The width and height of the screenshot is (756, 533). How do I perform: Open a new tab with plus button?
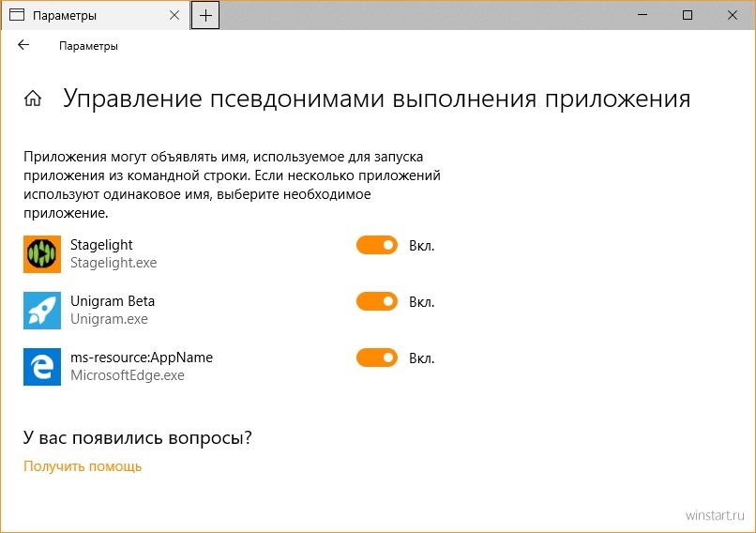[205, 15]
